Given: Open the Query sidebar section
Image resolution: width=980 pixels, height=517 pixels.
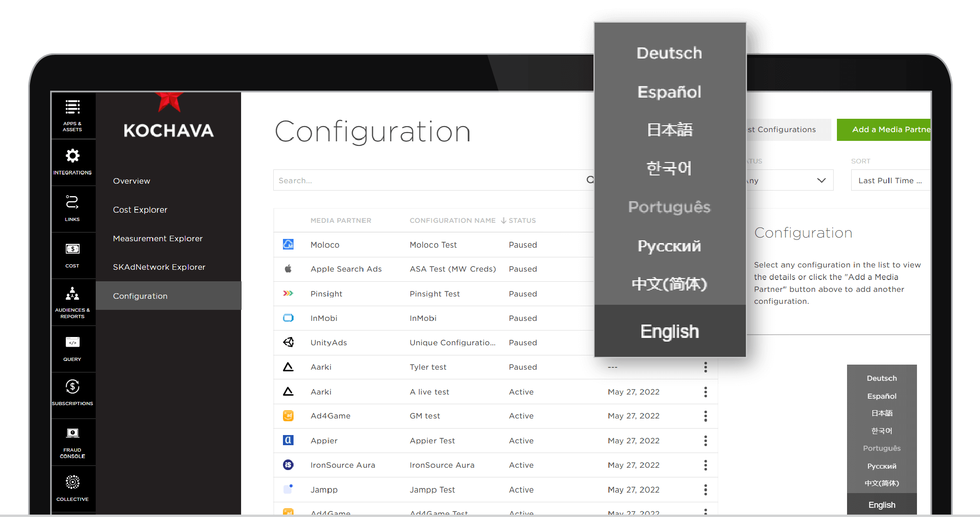Looking at the screenshot, I should click(73, 349).
